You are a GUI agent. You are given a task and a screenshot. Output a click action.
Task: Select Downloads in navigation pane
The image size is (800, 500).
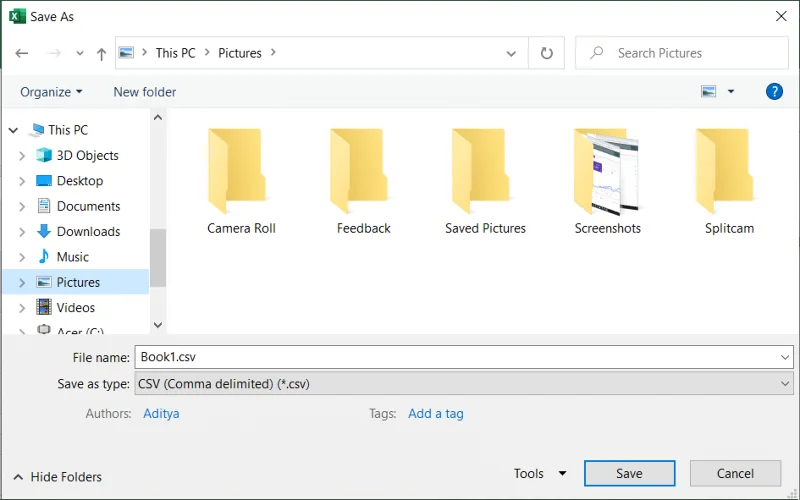pyautogui.click(x=88, y=231)
